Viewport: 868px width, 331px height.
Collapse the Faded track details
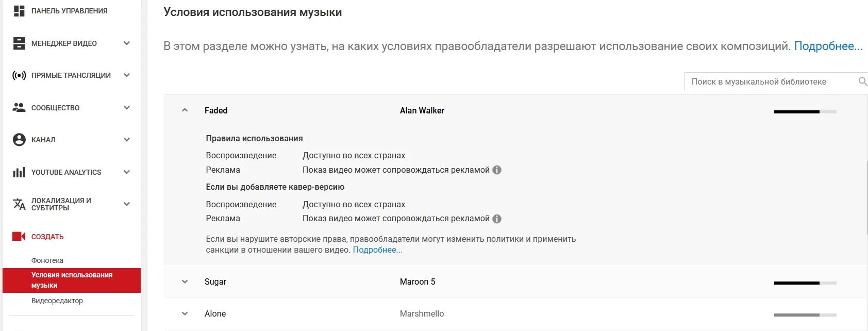click(x=185, y=110)
